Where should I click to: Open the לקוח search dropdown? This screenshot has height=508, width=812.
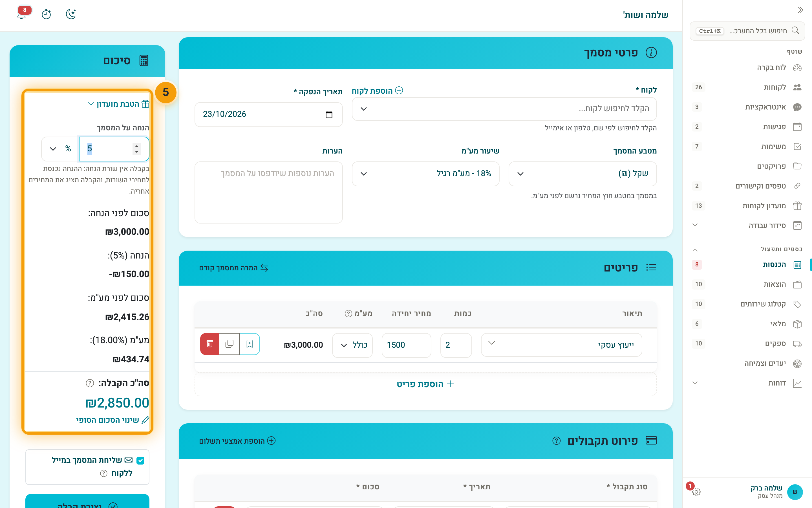[504, 109]
